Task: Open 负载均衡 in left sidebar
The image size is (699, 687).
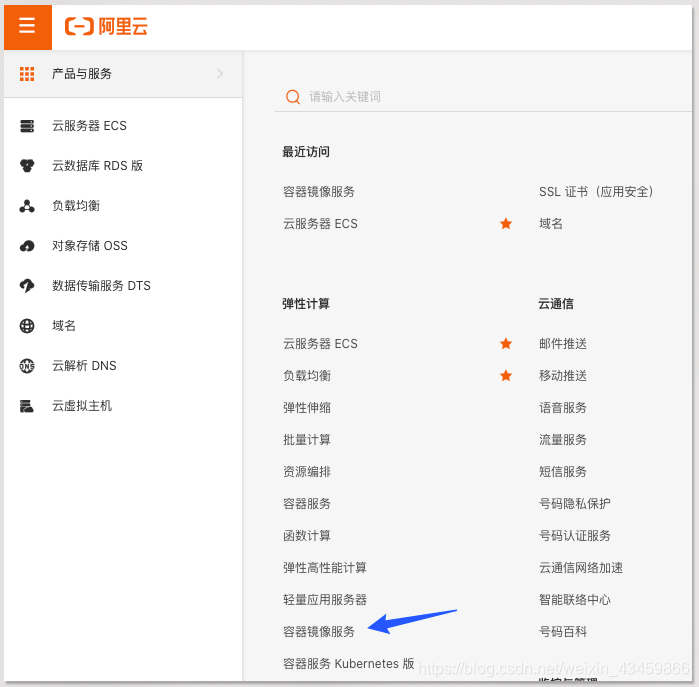Action: [76, 206]
